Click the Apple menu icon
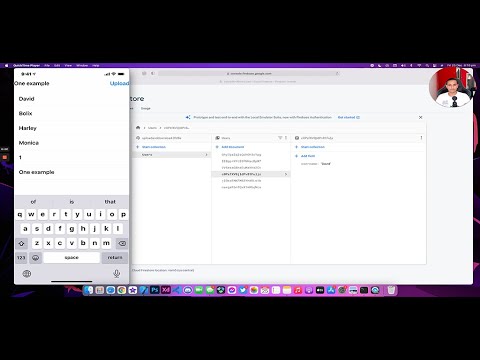480x360 pixels. tap(6, 65)
